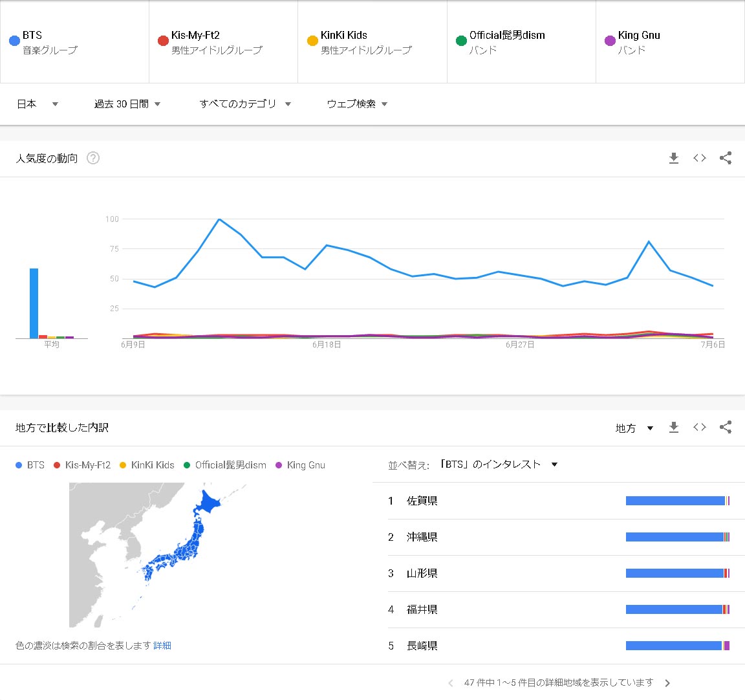Expand the ウェブ検索 search type dropdown
Image resolution: width=745 pixels, height=700 pixels.
pyautogui.click(x=357, y=104)
